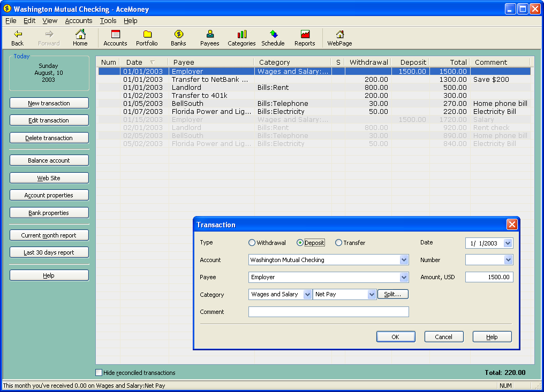Open the Reports toolbar icon
Screen dimensions: 544x392
[x=305, y=38]
